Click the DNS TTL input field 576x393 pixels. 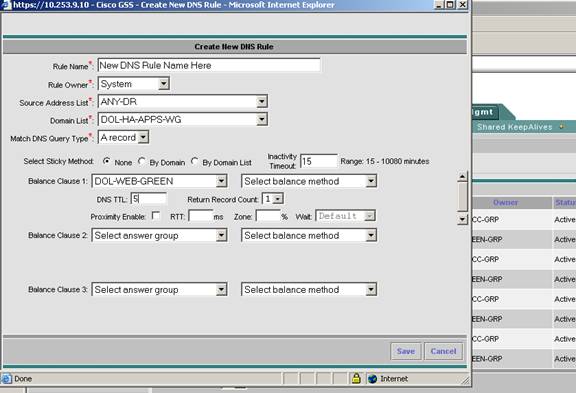pos(148,199)
